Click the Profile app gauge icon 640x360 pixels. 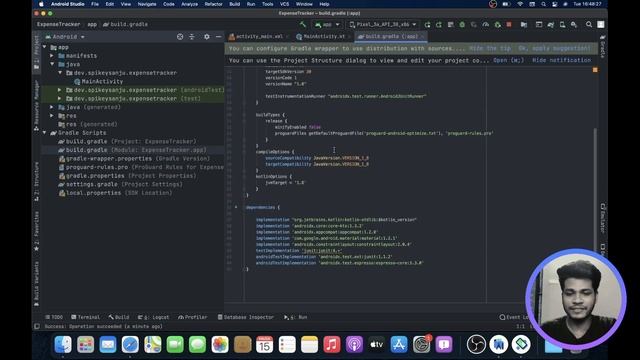point(485,24)
